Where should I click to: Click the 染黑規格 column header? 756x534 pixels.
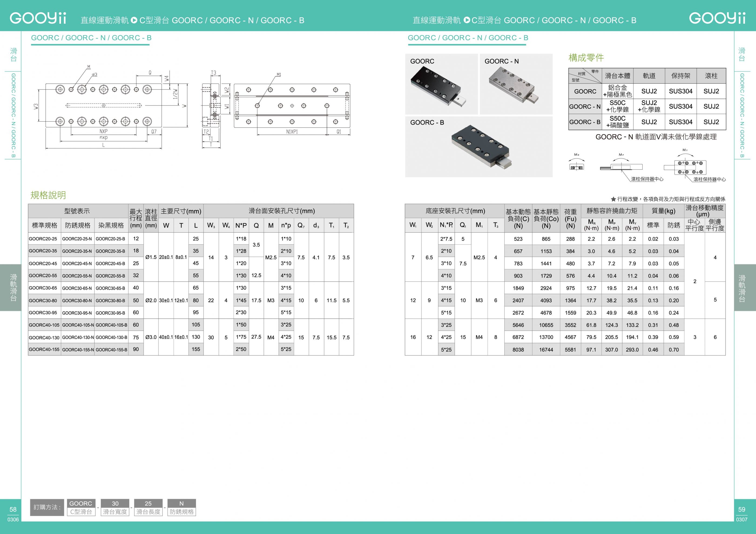click(111, 225)
